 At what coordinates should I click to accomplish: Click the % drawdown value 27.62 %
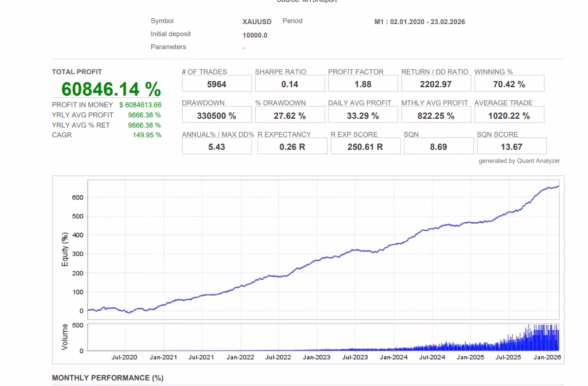[x=290, y=116]
